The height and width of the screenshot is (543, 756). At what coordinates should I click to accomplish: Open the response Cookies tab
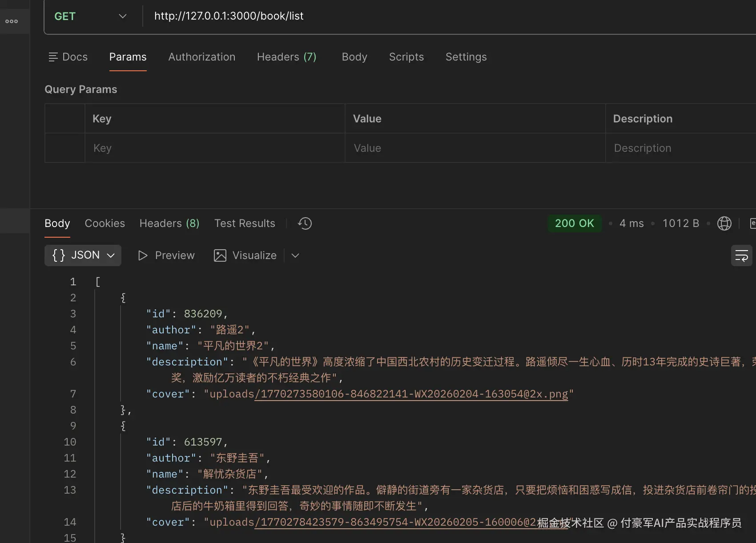click(105, 223)
